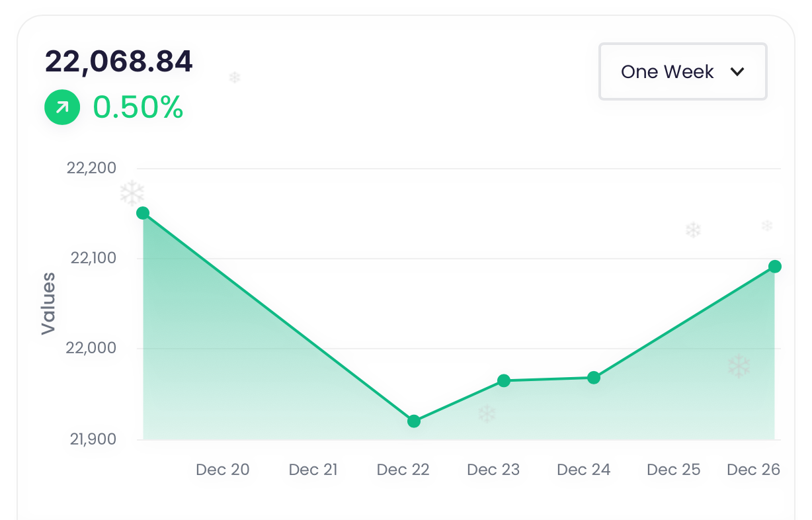The image size is (812, 520).
Task: Select the first data point at the chart's left edge
Action: (x=143, y=213)
